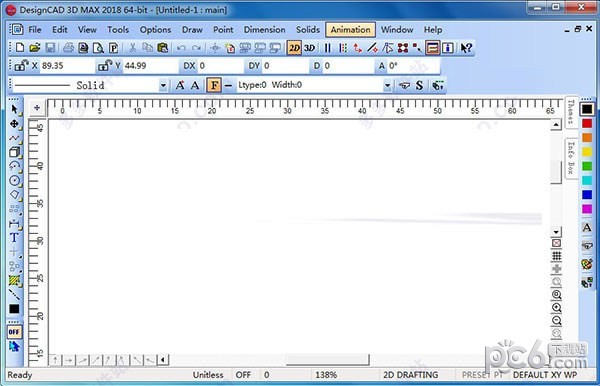Open the Themes side tab
This screenshot has width=600, height=386.
point(571,112)
